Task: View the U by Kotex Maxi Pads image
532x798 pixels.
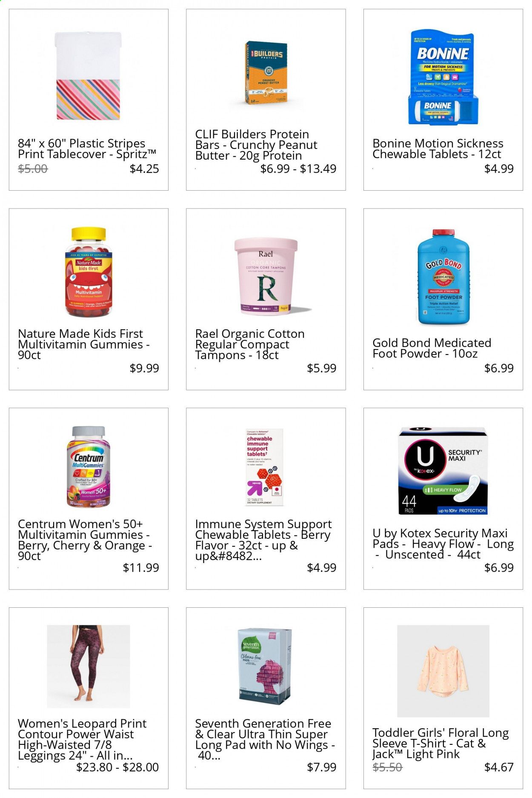Action: pos(443,470)
